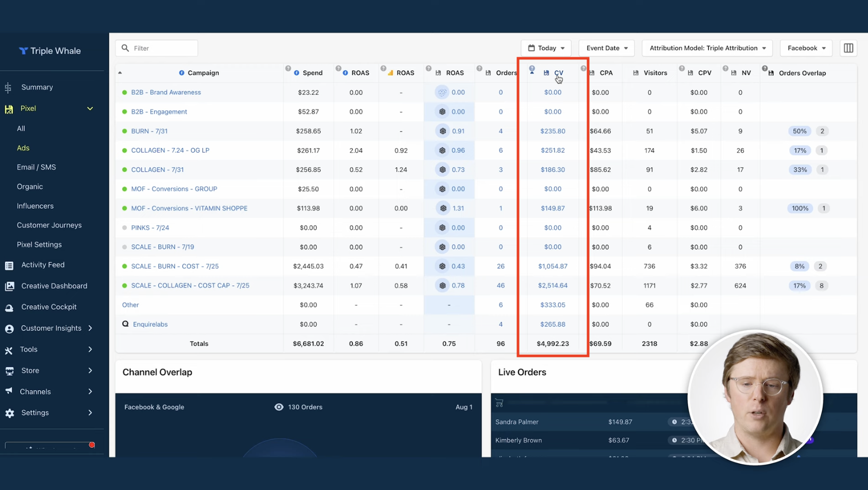Open the MOF - Conversions - VITAMIN SHOPPE campaign
The image size is (868, 490).
point(189,208)
